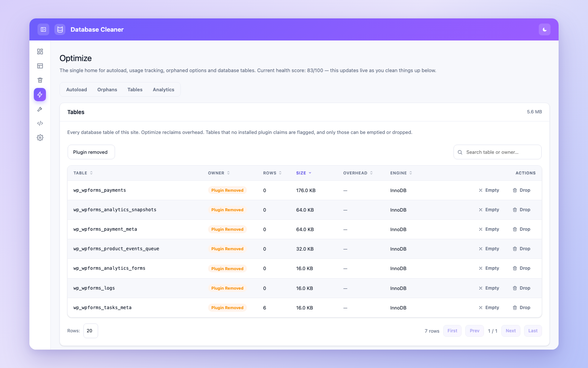Drop the wp_wpforms_logs table
Image resolution: width=588 pixels, height=368 pixels.
coord(521,288)
